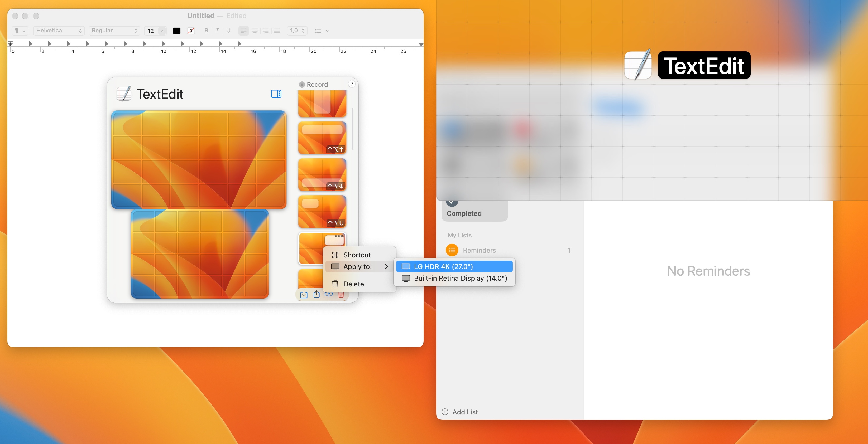Click the plus icon next to Add List

click(x=445, y=412)
